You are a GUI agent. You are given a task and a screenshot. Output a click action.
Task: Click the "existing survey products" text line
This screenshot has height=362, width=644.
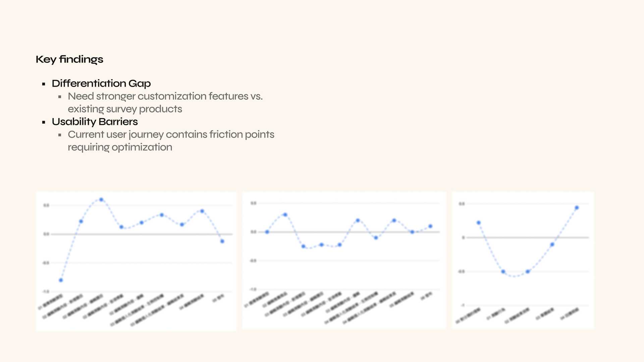coord(125,109)
